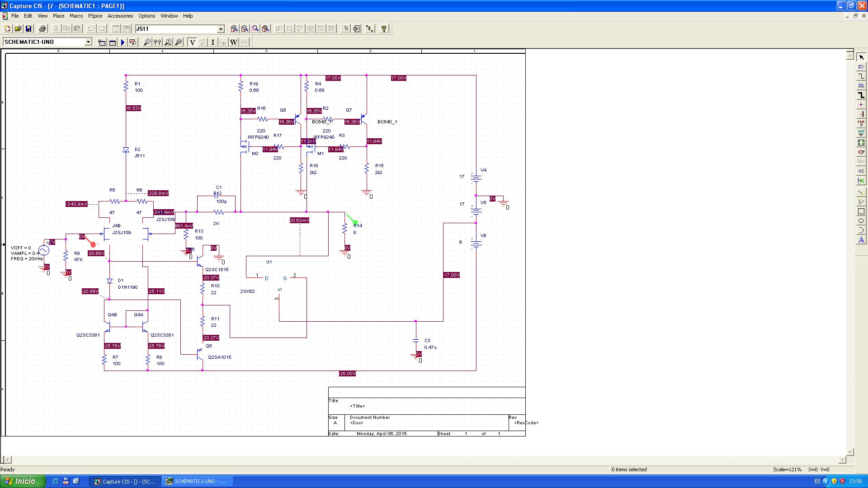Click the zoom in magnifier icon

[x=234, y=28]
